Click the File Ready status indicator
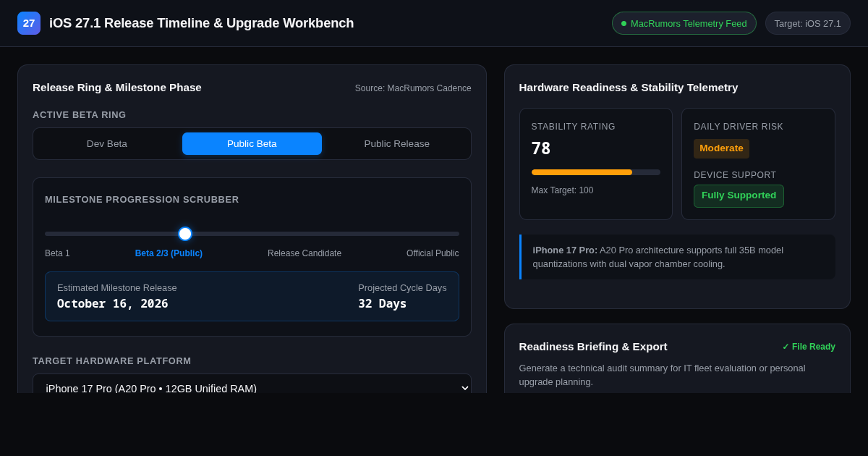Viewport: 868px width, 456px height. pyautogui.click(x=809, y=347)
